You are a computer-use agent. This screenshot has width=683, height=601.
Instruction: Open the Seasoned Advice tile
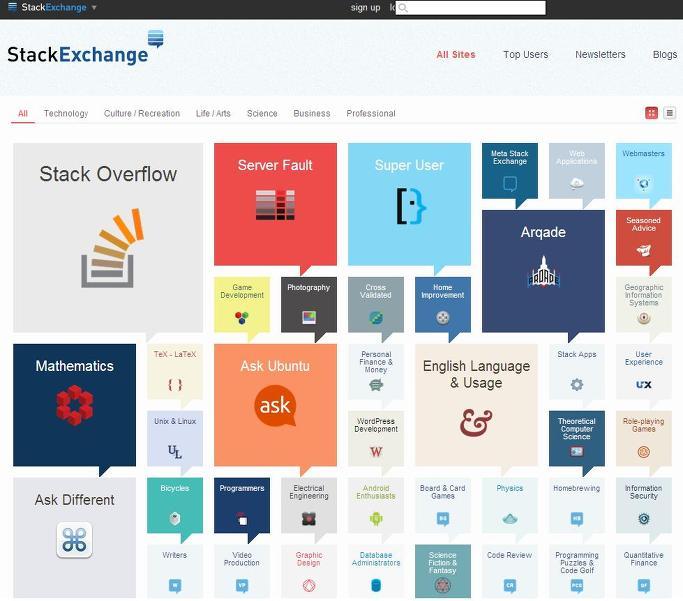pyautogui.click(x=644, y=238)
